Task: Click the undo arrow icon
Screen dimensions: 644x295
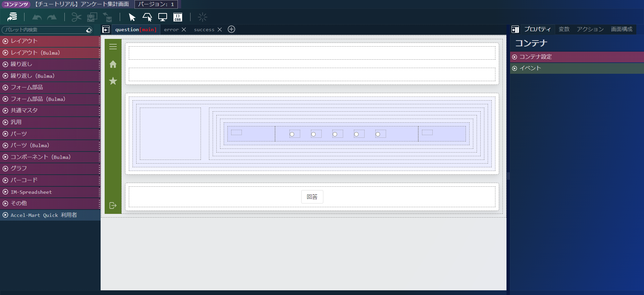Action: pos(37,17)
